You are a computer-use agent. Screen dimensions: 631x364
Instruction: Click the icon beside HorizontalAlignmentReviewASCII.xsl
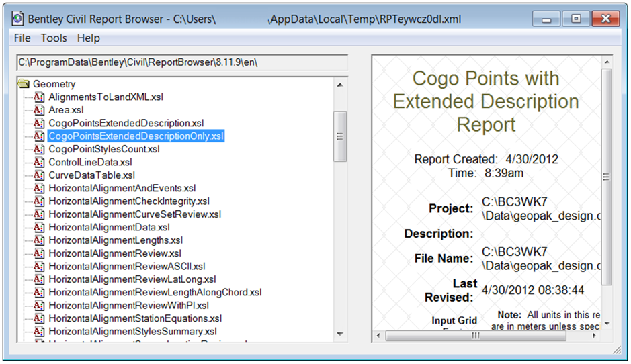(39, 266)
